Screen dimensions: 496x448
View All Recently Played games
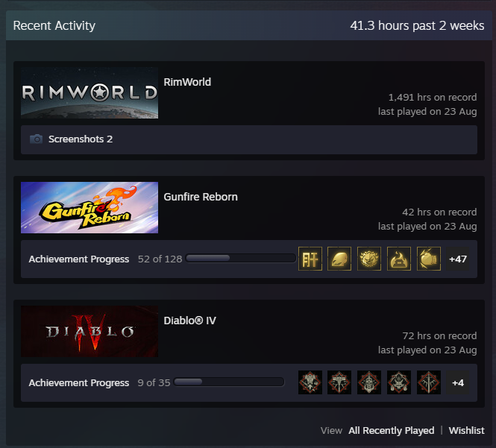pos(392,430)
